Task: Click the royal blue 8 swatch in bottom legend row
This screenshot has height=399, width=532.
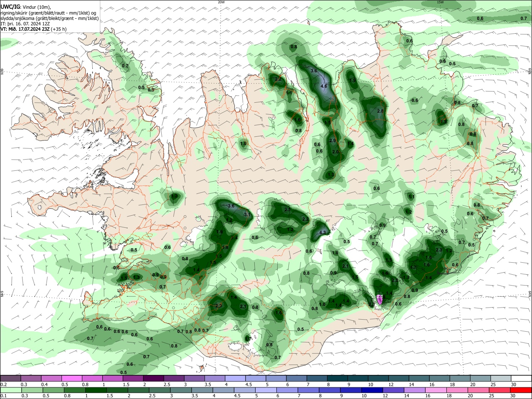Action: 330,390
